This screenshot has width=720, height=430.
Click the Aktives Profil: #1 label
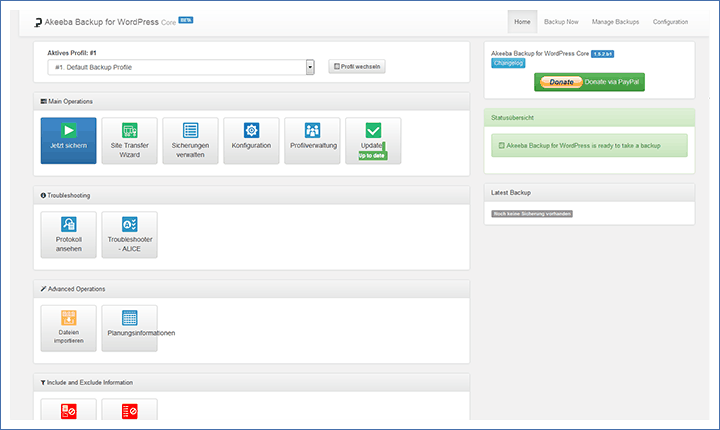tap(72, 53)
